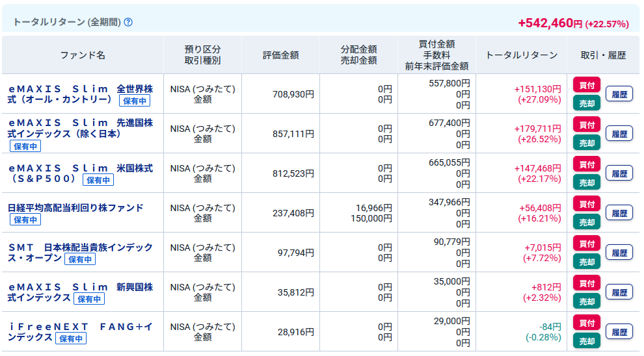
Task: Click 買付 for 全世界株式 (オール・カントリー)
Action: point(587,85)
